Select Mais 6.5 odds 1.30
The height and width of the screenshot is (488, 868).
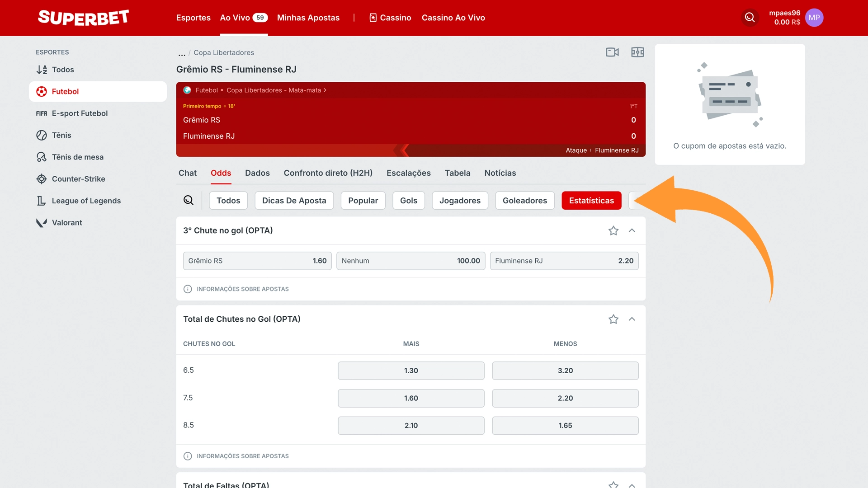(x=411, y=371)
